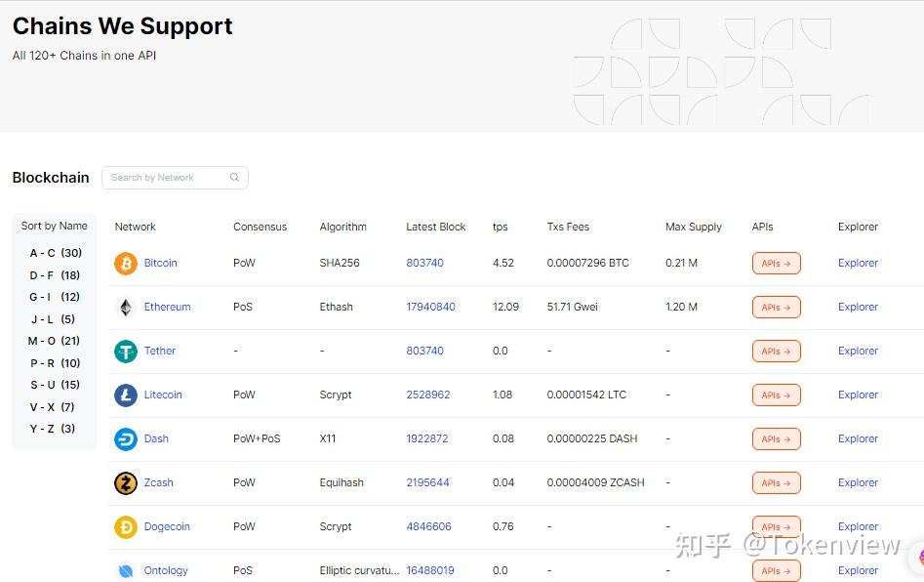
Task: Select the Zcash logo icon
Action: pyautogui.click(x=125, y=482)
